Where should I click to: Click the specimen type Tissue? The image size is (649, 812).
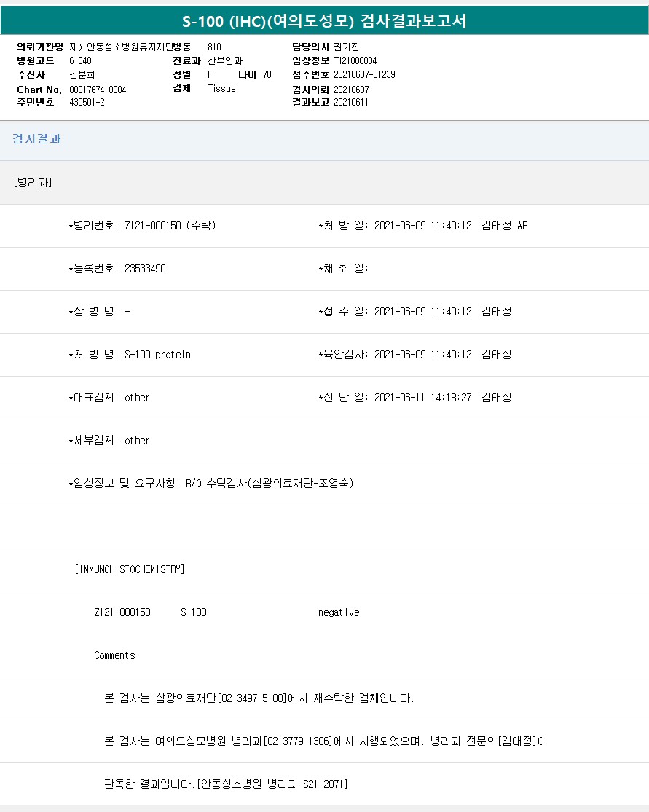(221, 89)
